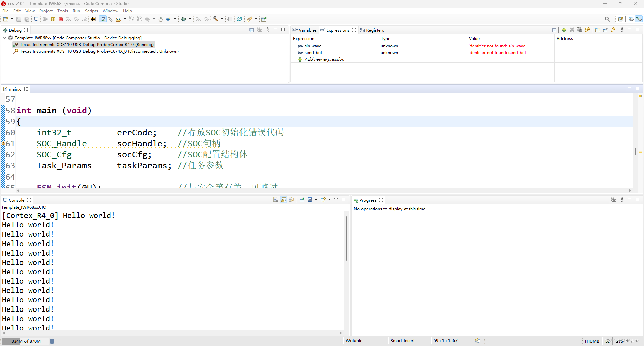This screenshot has width=644, height=346.
Task: Click the Resume debug button
Action: coord(45,19)
